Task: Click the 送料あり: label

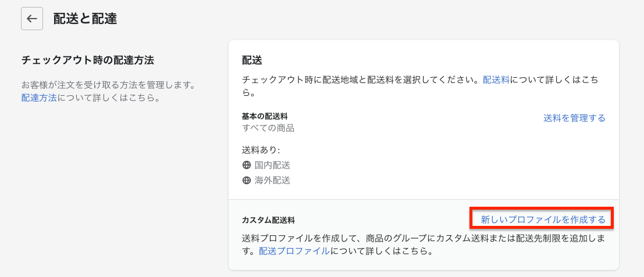Action: coord(261,150)
